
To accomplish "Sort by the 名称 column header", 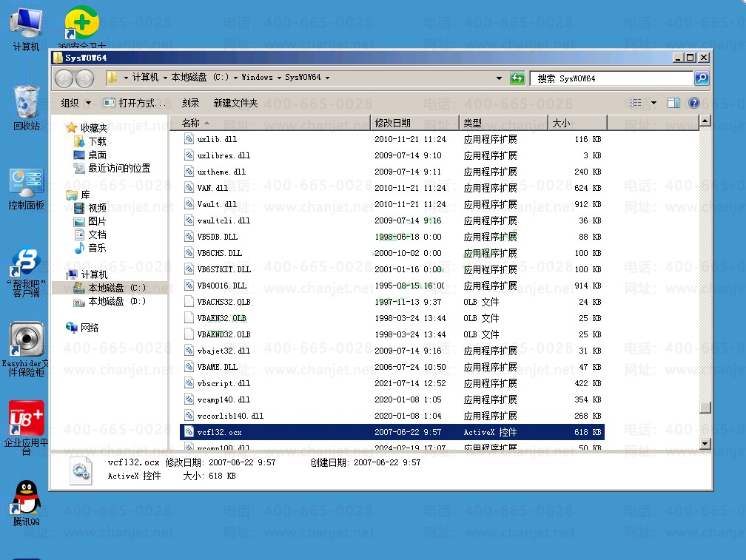I will (269, 123).
